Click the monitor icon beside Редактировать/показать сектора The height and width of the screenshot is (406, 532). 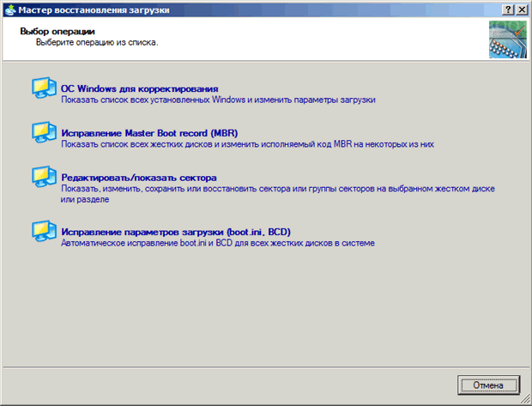pyautogui.click(x=44, y=177)
